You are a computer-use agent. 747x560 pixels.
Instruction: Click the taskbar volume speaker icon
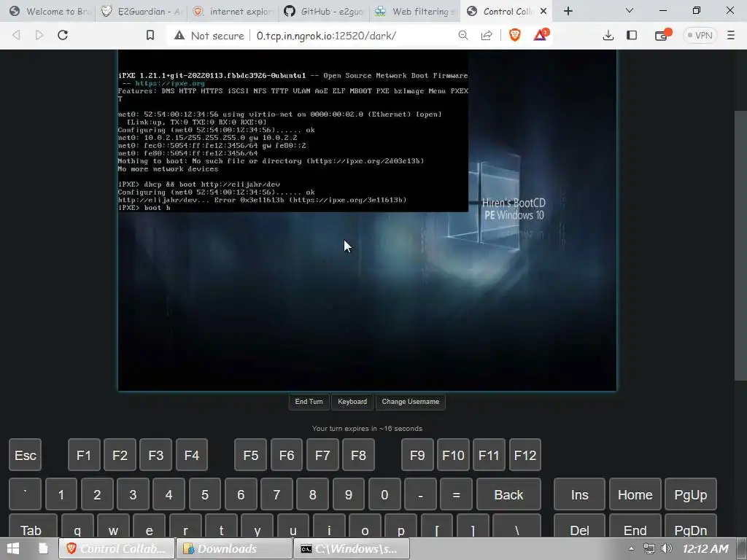click(x=667, y=548)
